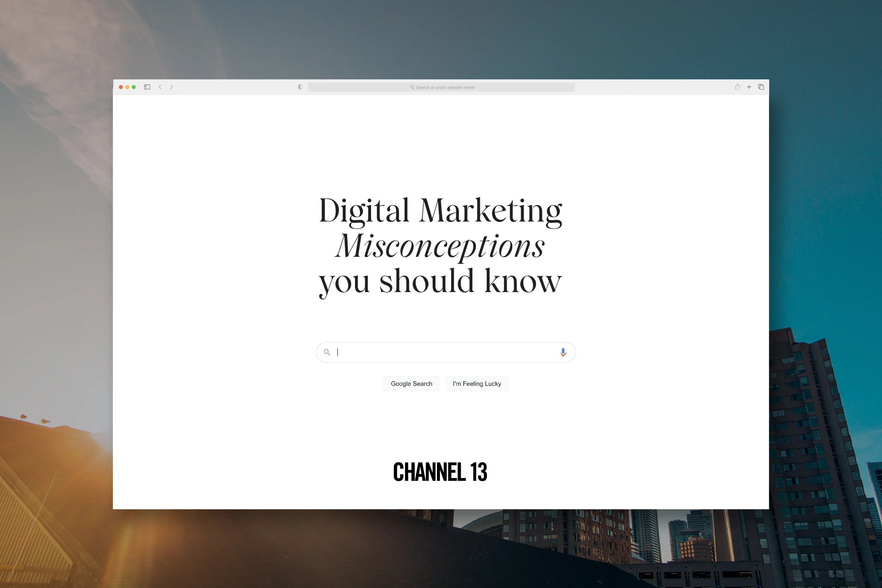
Task: Click the share icon in the toolbar
Action: tap(738, 87)
